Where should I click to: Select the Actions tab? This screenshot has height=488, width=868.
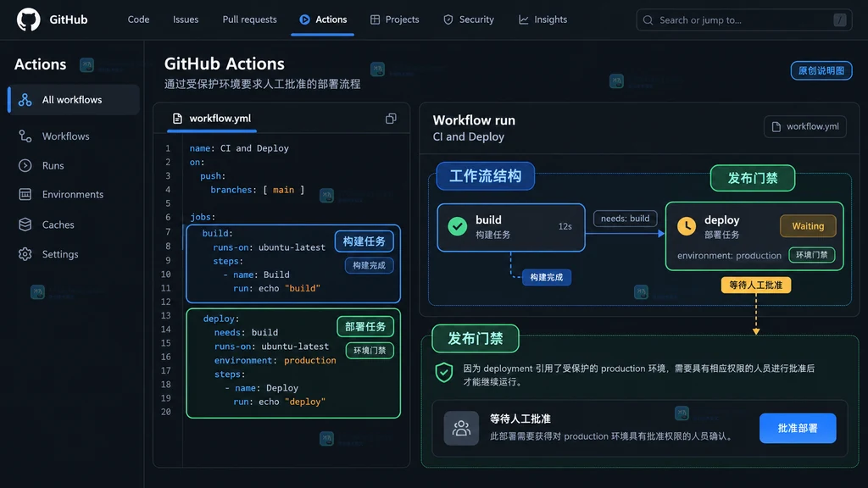click(323, 19)
